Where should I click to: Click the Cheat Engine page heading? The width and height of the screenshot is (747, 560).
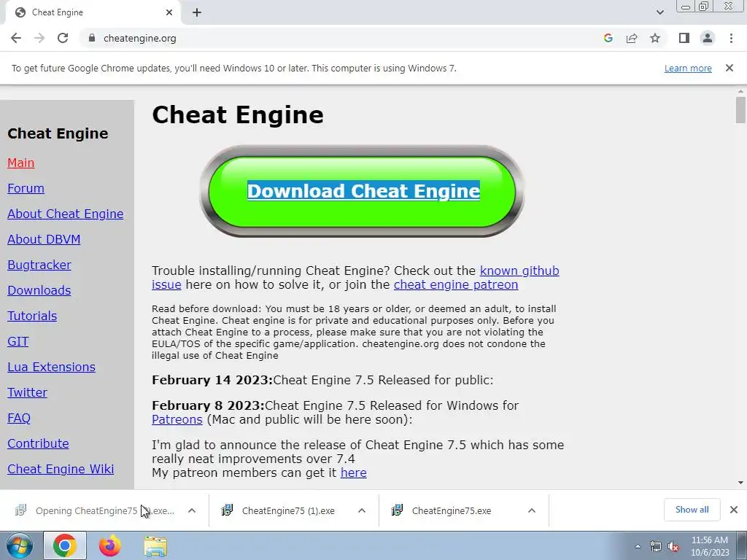(x=238, y=114)
